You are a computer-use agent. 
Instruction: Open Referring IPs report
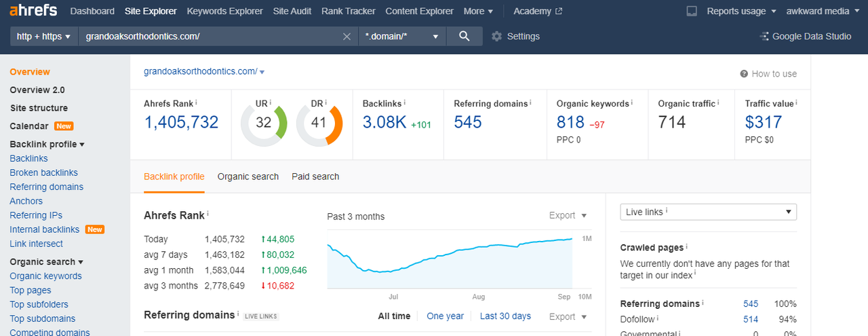36,215
